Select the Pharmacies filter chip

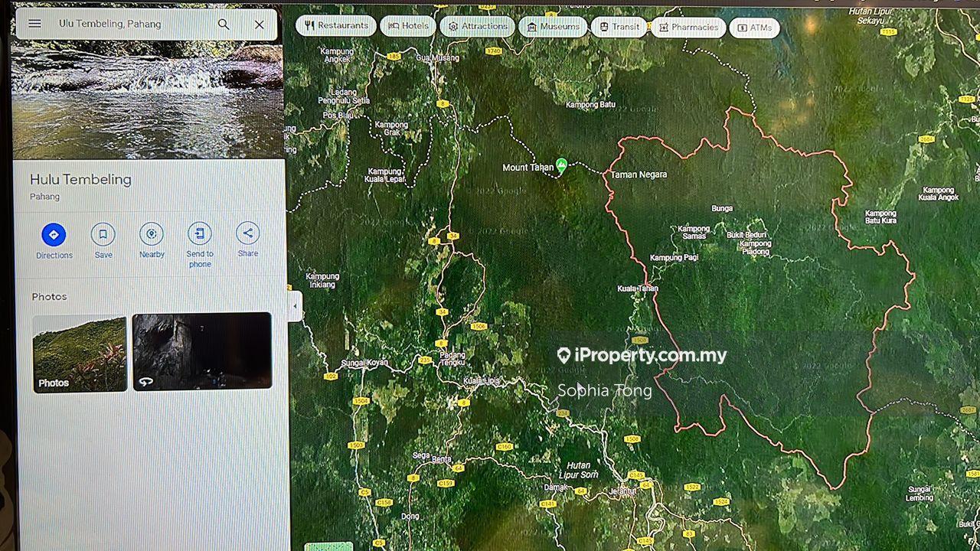687,28
